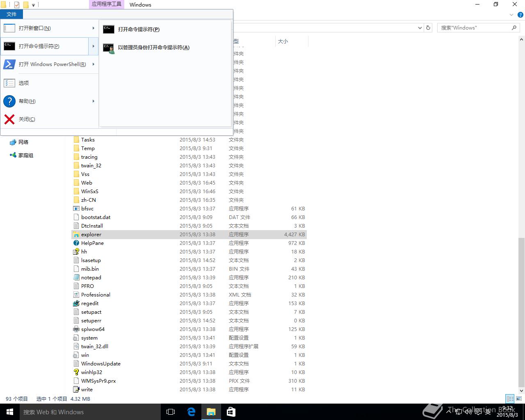The width and height of the screenshot is (525, 420).
Task: Select the Temp folder
Action: pyautogui.click(x=189, y=148)
